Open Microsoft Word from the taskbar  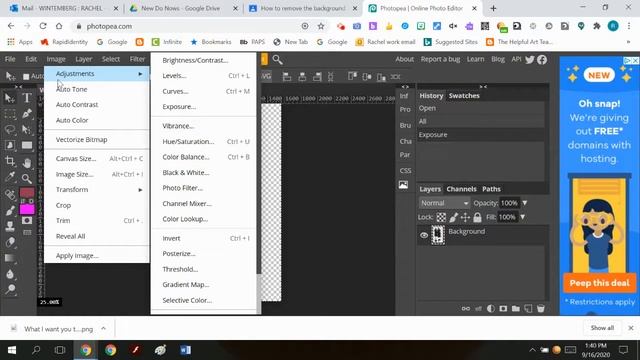tap(185, 350)
